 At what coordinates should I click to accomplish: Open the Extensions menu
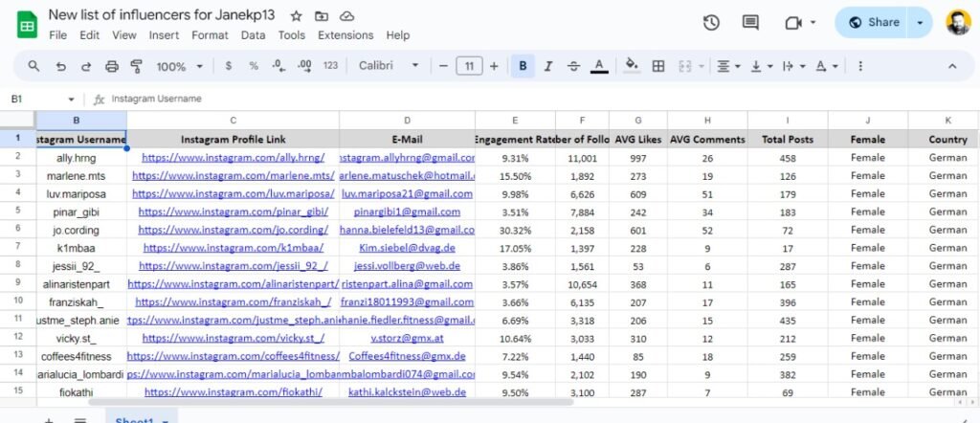pos(345,35)
